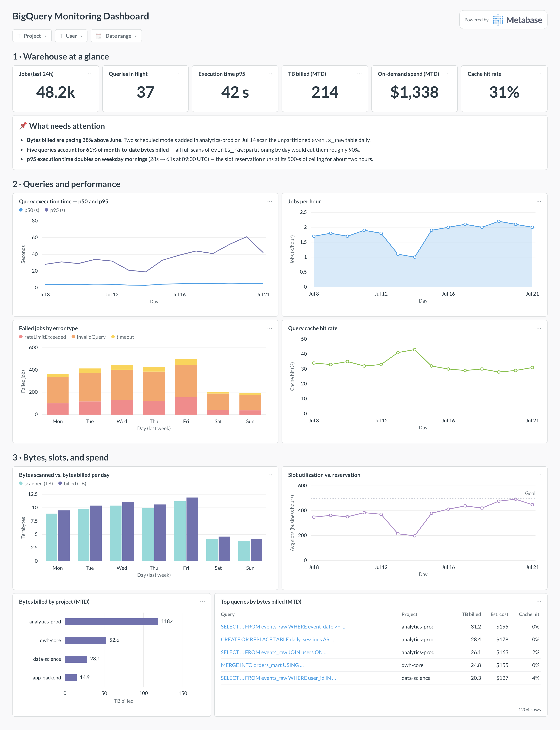
Task: Open Jobs per hour chart menu
Action: [539, 202]
